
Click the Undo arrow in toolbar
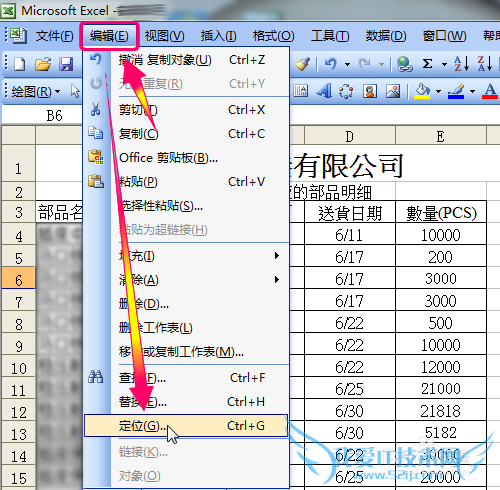(x=331, y=63)
